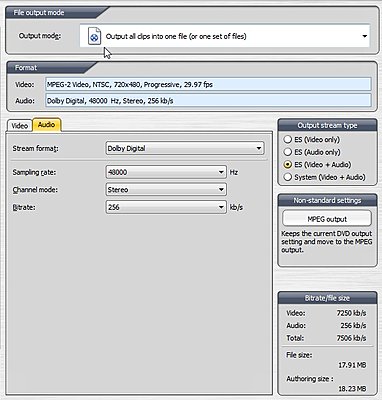The image size is (382, 400).
Task: Click the Bitrate/file size panel header
Action: pos(327,298)
